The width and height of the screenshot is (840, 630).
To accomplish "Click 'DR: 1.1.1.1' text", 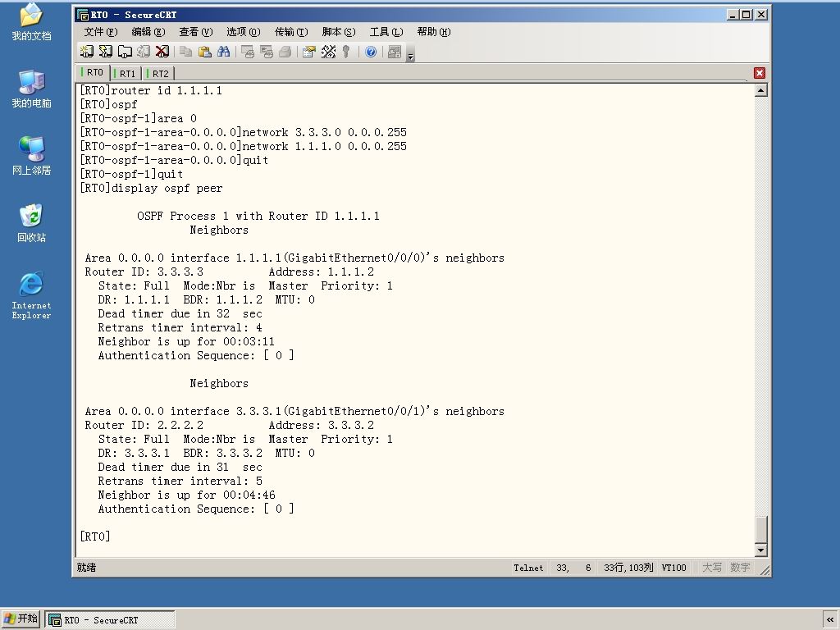I will pyautogui.click(x=134, y=300).
